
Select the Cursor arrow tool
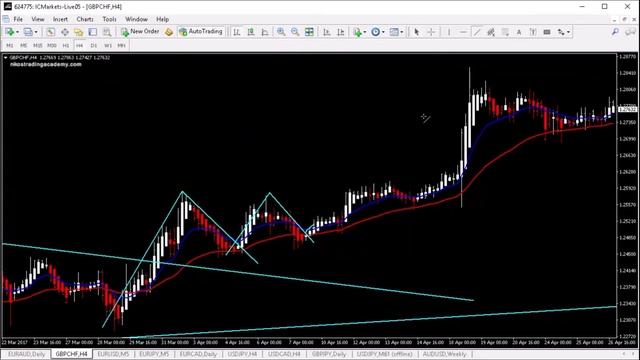point(416,32)
